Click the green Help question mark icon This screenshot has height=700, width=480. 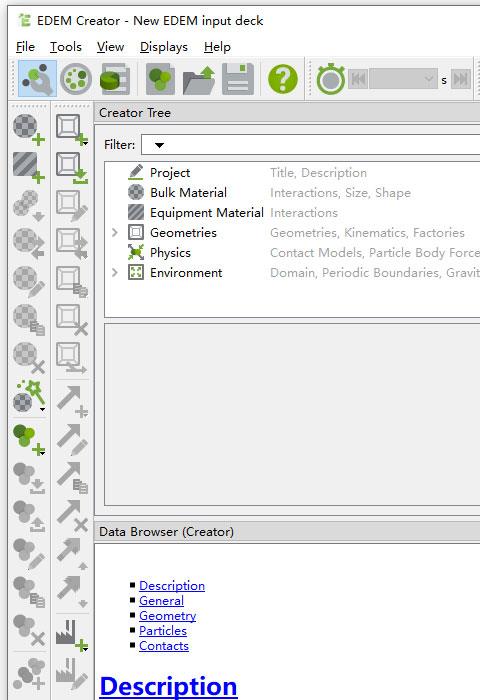282,79
